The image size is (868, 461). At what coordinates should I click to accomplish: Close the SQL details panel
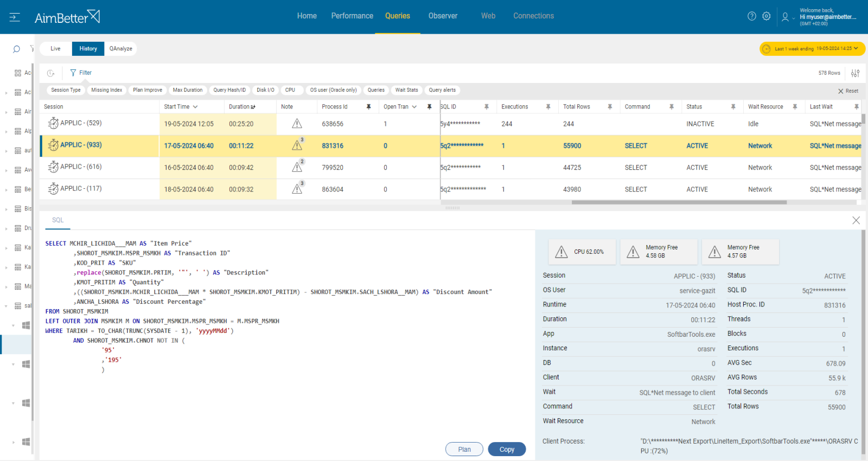856,220
